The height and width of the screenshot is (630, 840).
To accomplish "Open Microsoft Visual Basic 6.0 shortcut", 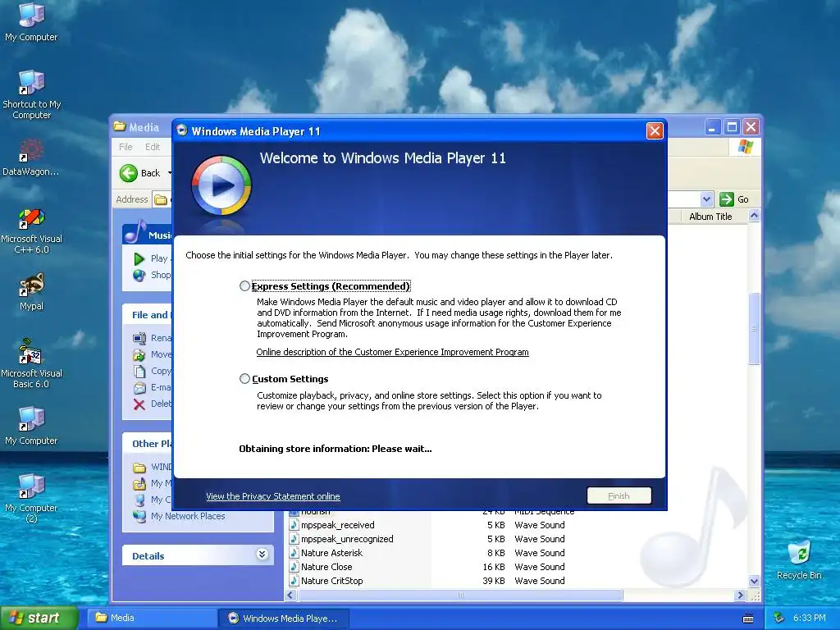I will tap(31, 363).
